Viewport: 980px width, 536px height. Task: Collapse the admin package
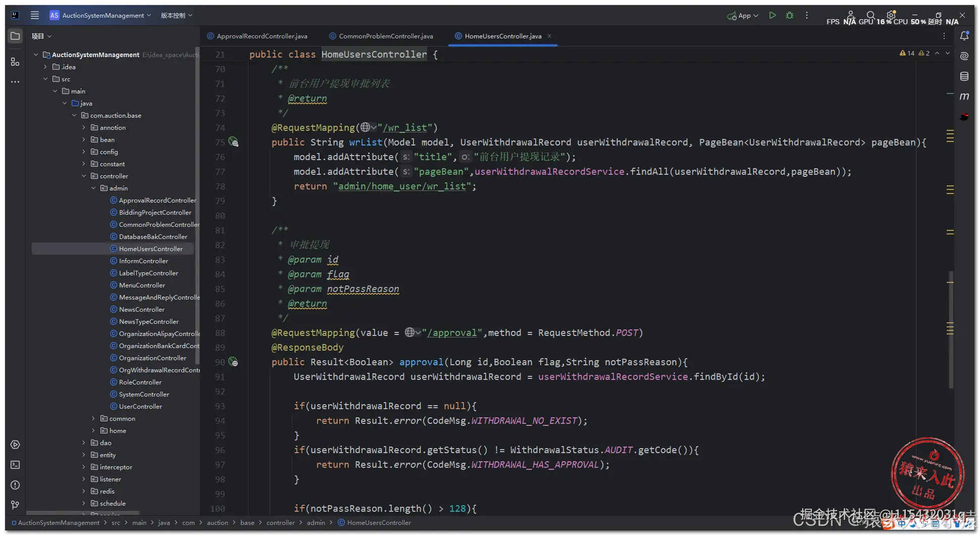[x=93, y=188]
